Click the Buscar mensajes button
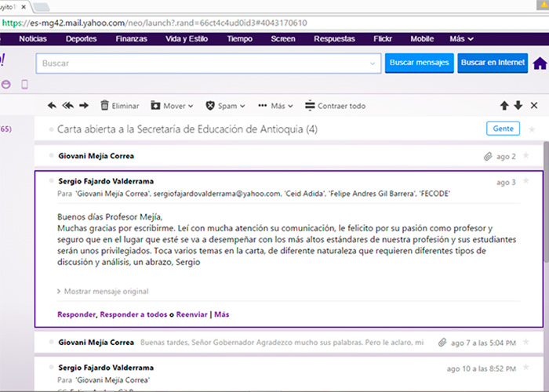 click(419, 63)
